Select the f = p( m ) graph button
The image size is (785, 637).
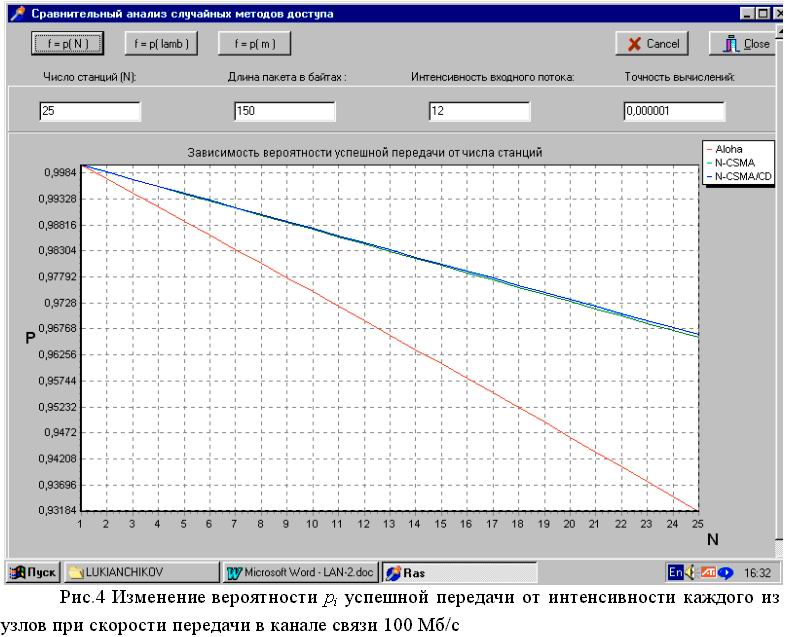(255, 44)
